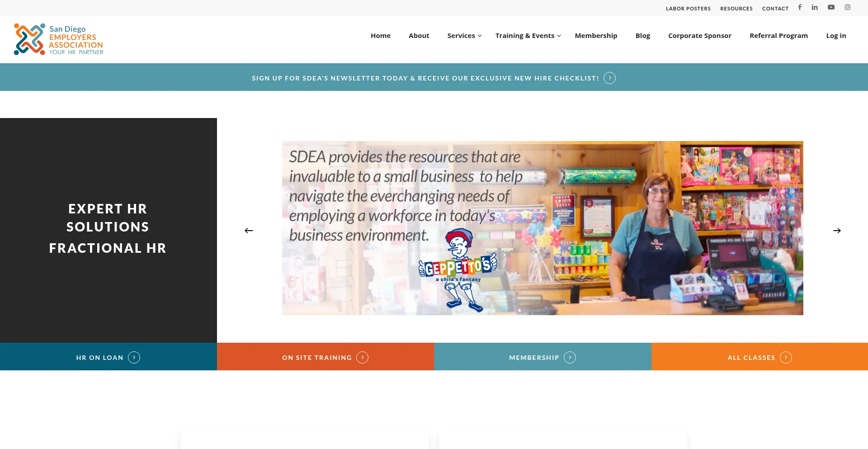Image resolution: width=868 pixels, height=449 pixels.
Task: Select the All Classes orange button
Action: pos(759,357)
